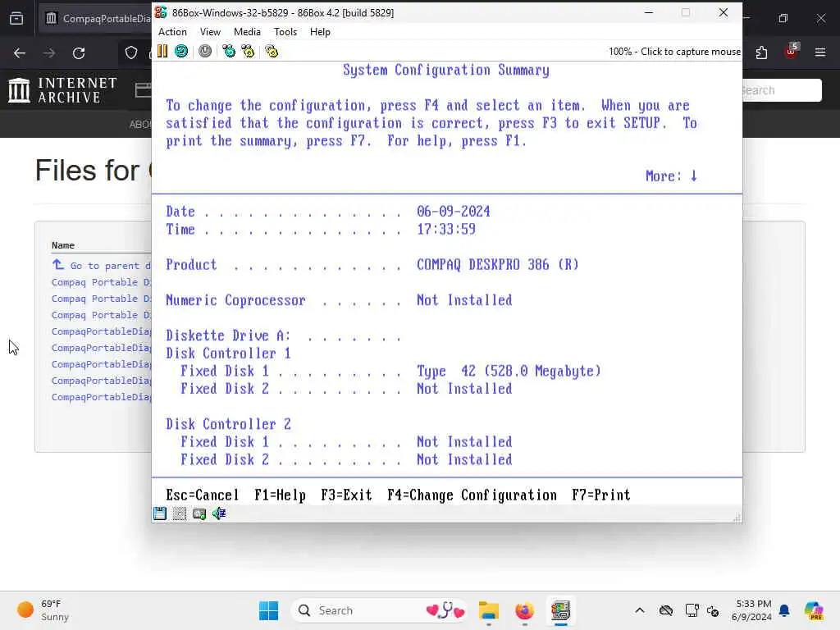The height and width of the screenshot is (630, 840).
Task: Send Ctrl+Alt+Del via teal toolbar icon
Action: click(x=229, y=52)
